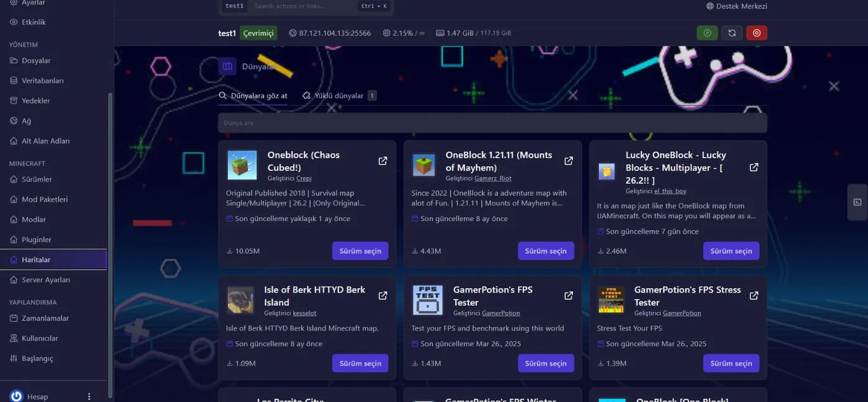The height and width of the screenshot is (402, 868).
Task: Click the Dünyalar map header icon
Action: click(228, 66)
